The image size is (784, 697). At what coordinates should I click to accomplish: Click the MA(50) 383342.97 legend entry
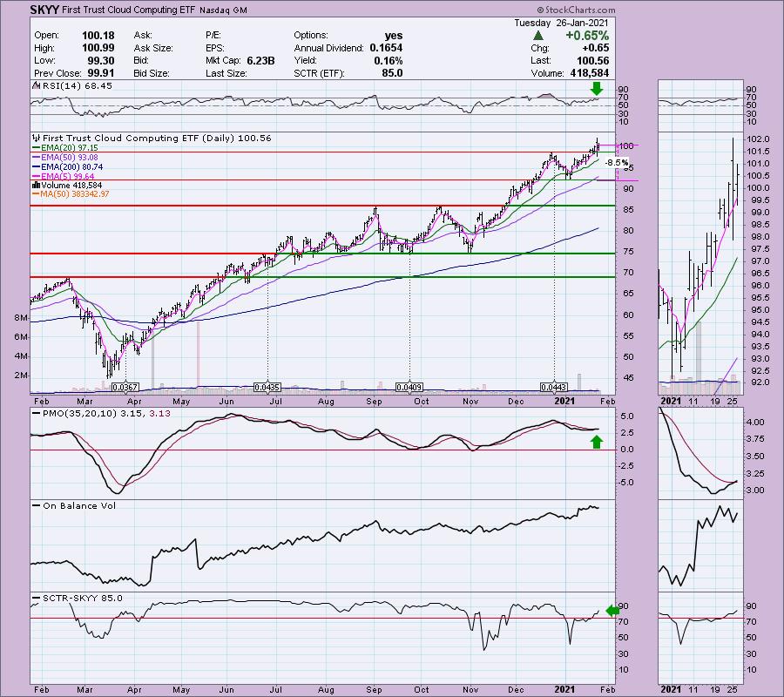point(75,194)
